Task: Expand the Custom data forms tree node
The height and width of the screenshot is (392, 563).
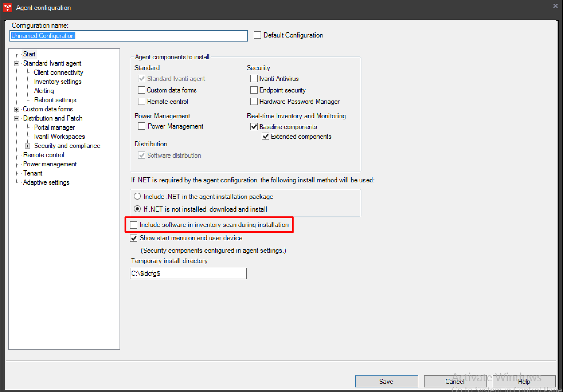Action: pyautogui.click(x=16, y=109)
